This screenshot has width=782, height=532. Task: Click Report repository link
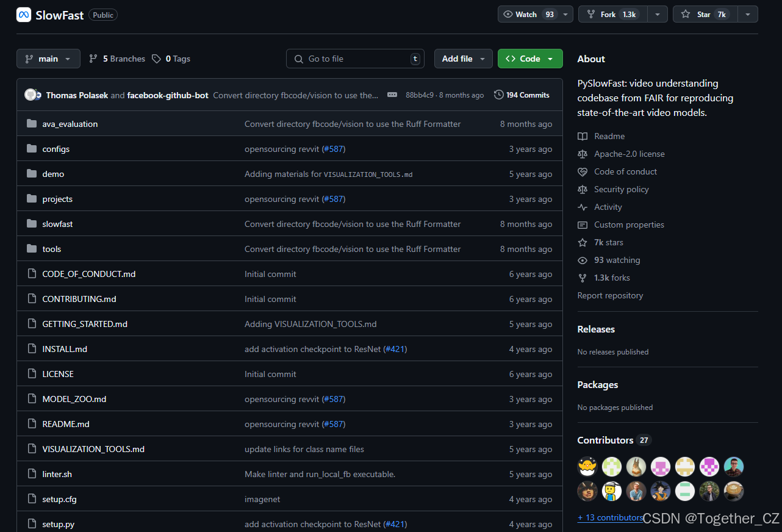click(610, 295)
